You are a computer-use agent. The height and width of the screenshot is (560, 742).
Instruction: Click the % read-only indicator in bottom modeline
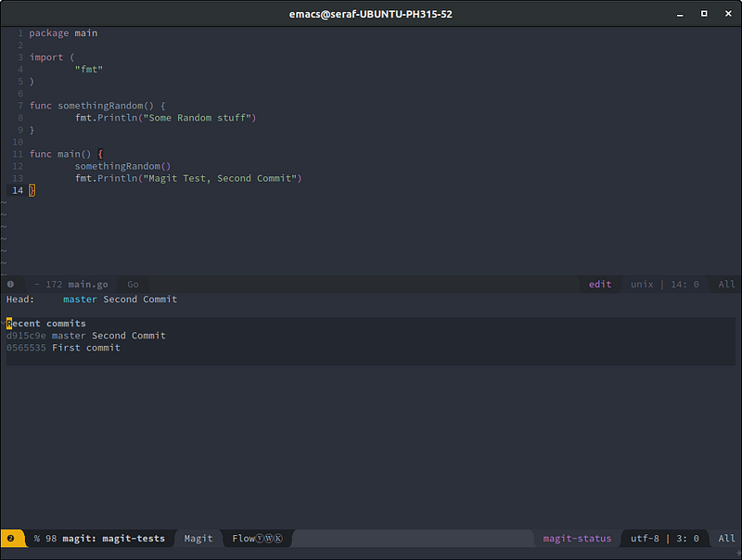click(x=37, y=538)
